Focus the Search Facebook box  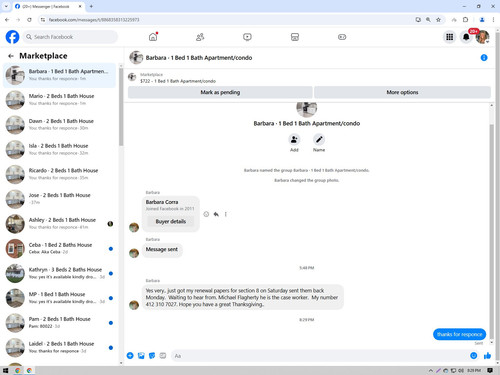pos(71,37)
